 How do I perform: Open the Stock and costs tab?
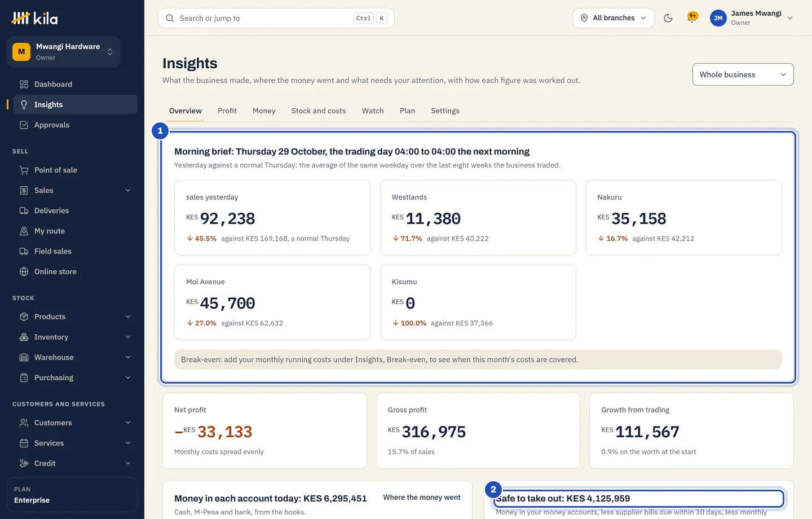(x=319, y=111)
